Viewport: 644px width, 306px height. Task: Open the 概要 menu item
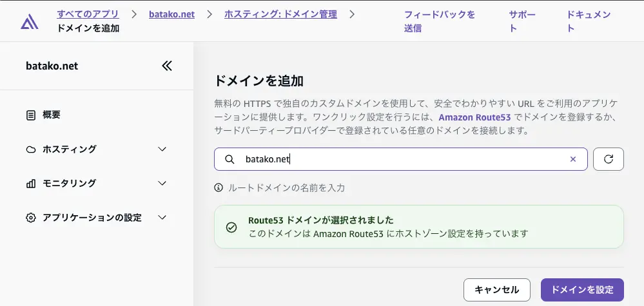pyautogui.click(x=52, y=115)
